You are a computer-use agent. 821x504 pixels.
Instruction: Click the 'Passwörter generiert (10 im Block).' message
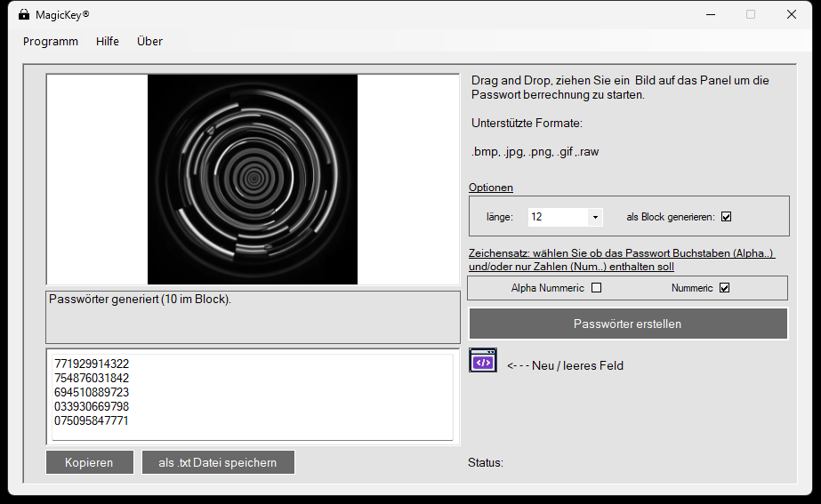(x=140, y=300)
